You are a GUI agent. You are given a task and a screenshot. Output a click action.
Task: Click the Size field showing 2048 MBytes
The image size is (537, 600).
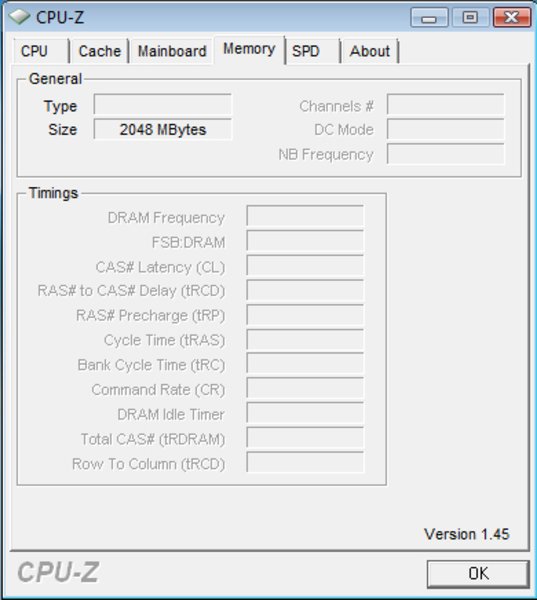point(163,129)
